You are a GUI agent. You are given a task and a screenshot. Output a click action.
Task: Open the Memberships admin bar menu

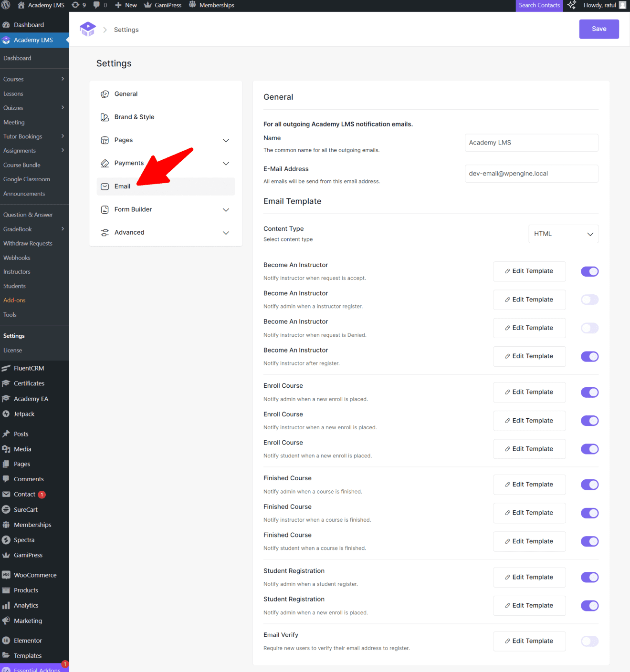pos(211,5)
